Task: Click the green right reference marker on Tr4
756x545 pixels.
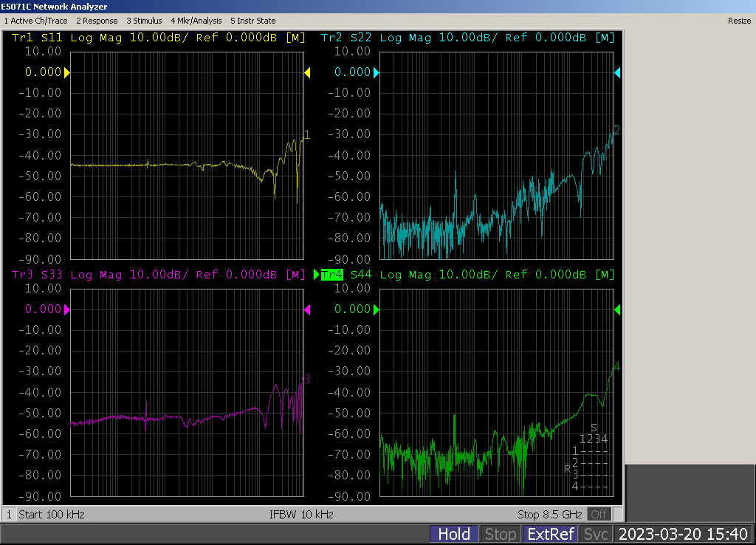Action: coord(617,309)
